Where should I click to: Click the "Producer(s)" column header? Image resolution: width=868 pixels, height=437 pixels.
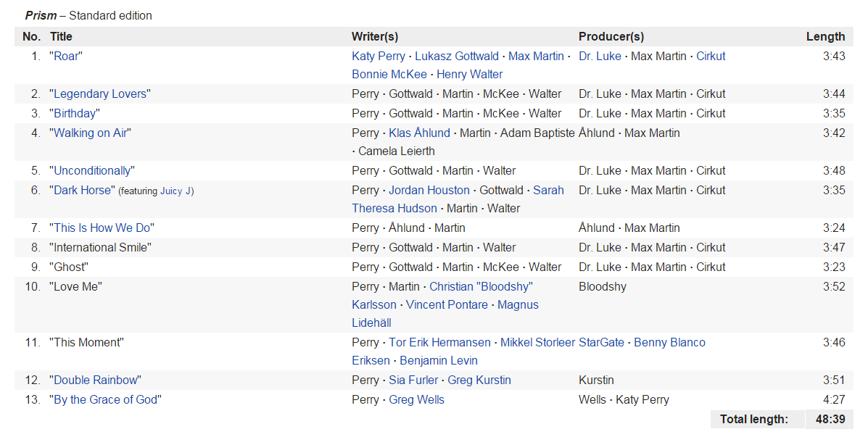pyautogui.click(x=611, y=36)
